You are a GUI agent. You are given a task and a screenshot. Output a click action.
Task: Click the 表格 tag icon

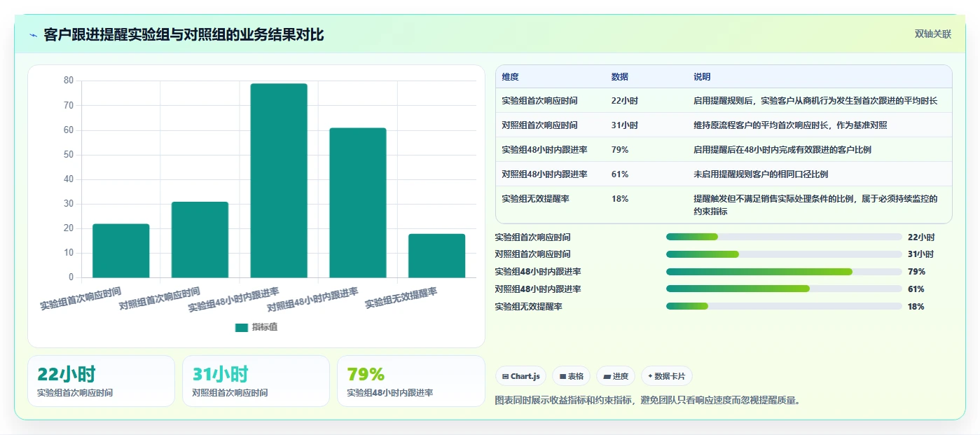[563, 376]
